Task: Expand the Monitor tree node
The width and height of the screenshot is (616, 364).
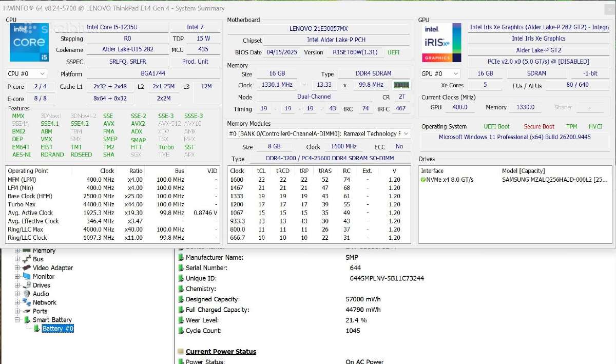Action: [17, 276]
